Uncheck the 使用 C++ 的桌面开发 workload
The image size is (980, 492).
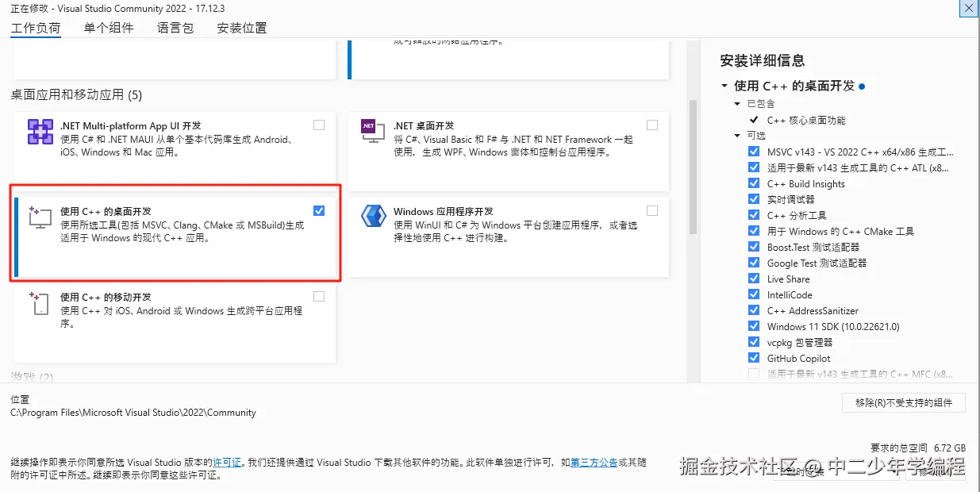tap(319, 210)
